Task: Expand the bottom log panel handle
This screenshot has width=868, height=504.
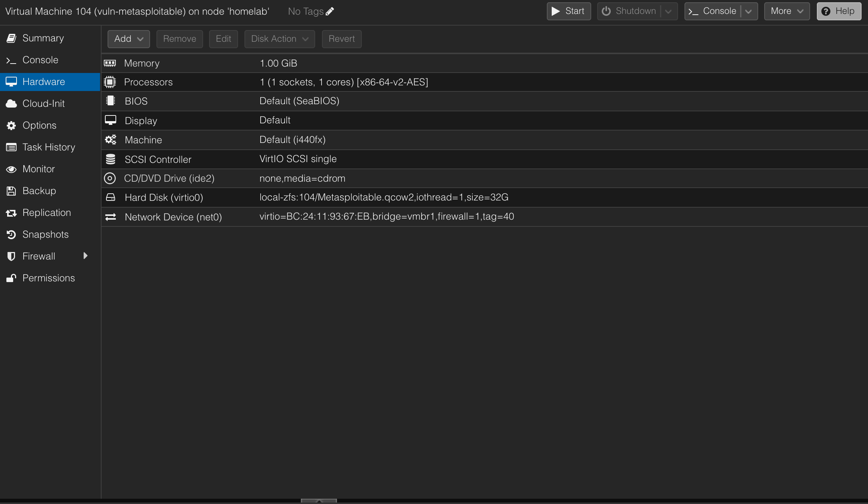Action: point(319,501)
